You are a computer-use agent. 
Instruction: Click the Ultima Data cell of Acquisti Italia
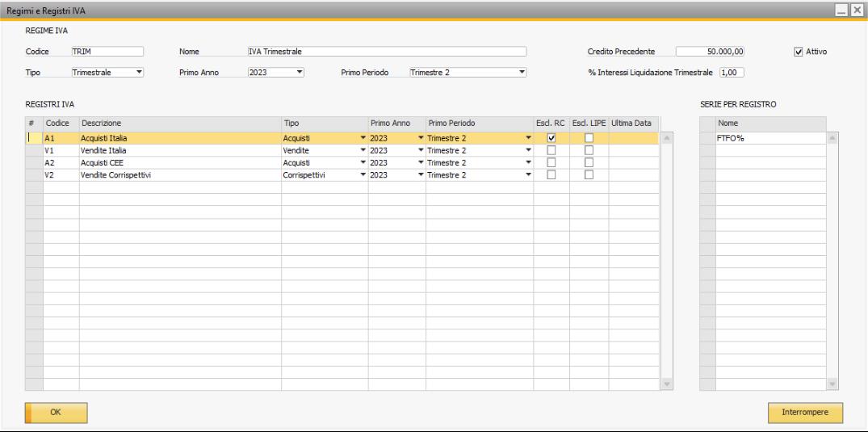coord(634,138)
